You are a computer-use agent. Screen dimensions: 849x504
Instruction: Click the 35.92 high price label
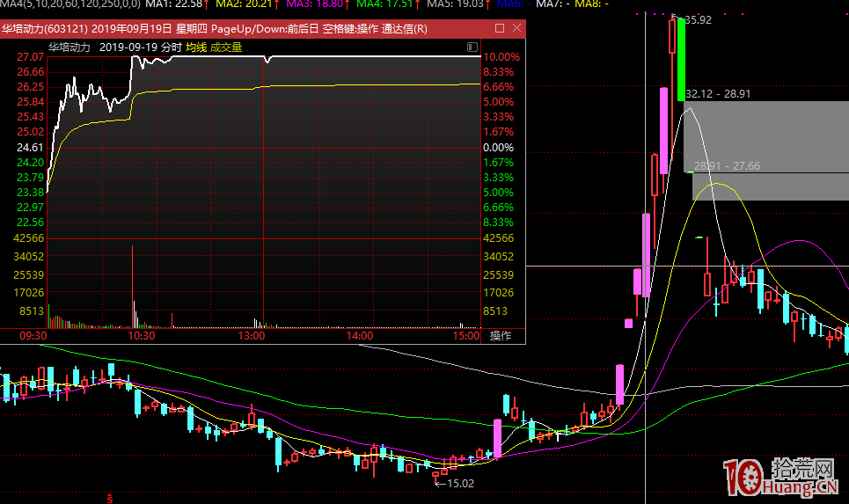click(699, 20)
